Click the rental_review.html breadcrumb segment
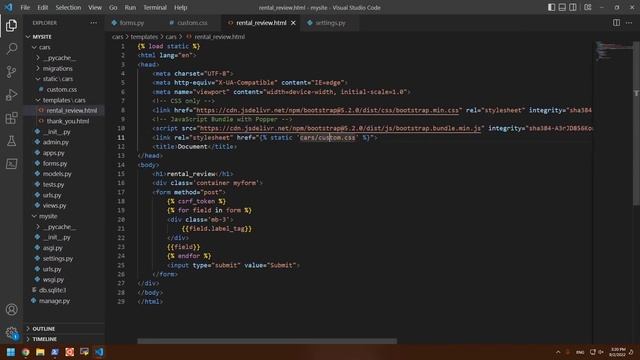Screen dimensions: 640x360 coord(220,37)
